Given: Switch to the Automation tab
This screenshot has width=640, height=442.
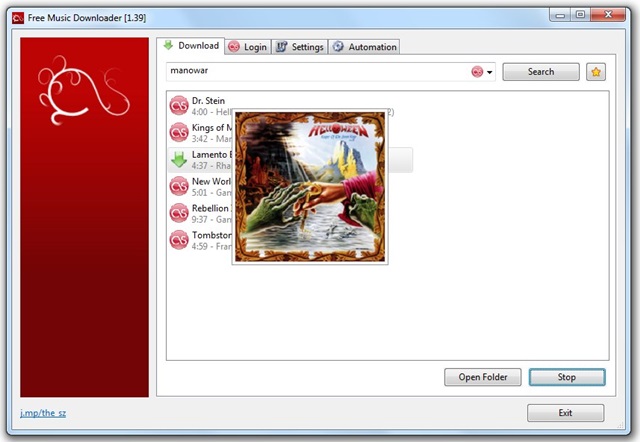Looking at the screenshot, I should click(x=364, y=47).
